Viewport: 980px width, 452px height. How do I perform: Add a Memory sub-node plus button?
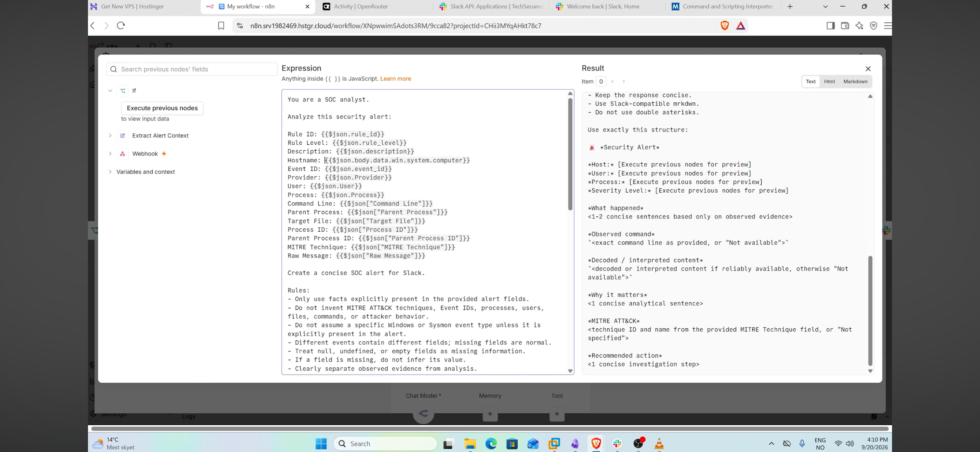pyautogui.click(x=490, y=413)
